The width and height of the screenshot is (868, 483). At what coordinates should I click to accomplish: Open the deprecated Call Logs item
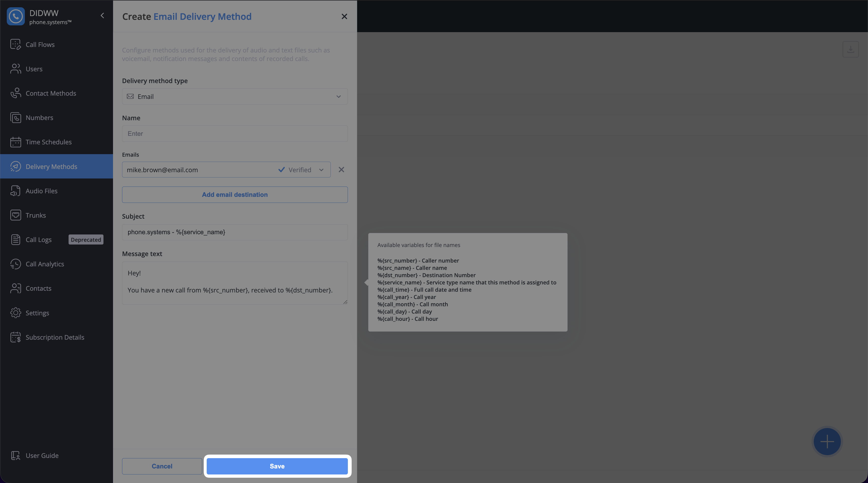coord(38,240)
